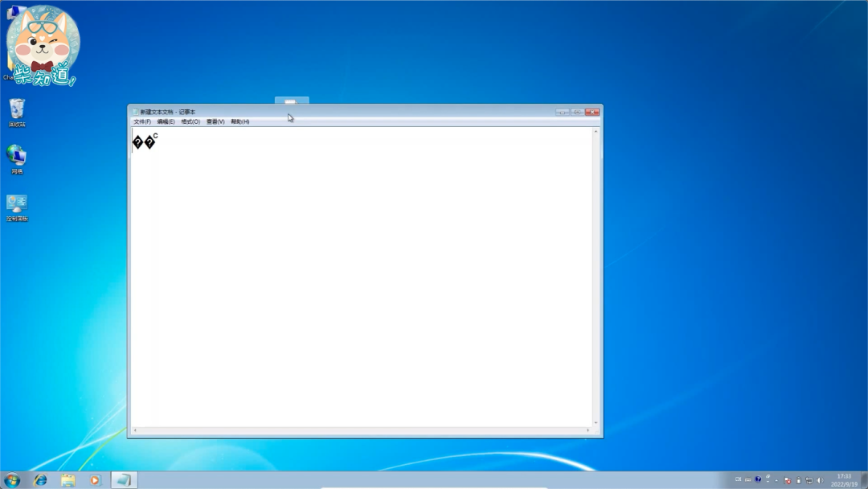Open Windows Explorer folder in taskbar
This screenshot has height=489, width=868.
click(x=68, y=480)
